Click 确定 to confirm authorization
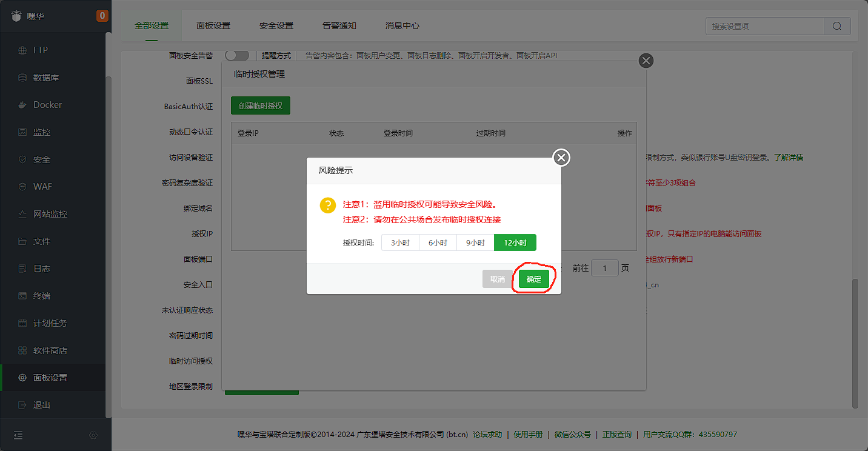 click(534, 279)
